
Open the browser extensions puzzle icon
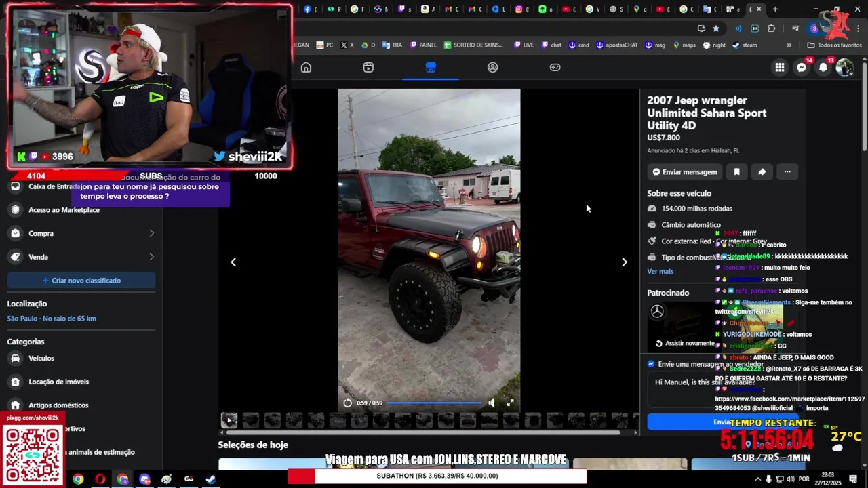(x=772, y=28)
